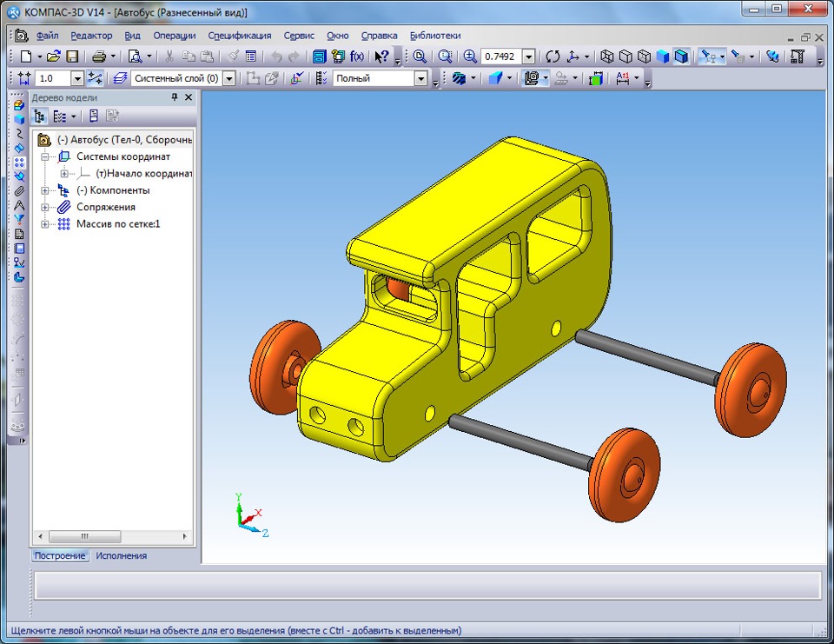Open the 1.0 scale step dropdown
This screenshot has height=644, width=834.
(x=77, y=79)
